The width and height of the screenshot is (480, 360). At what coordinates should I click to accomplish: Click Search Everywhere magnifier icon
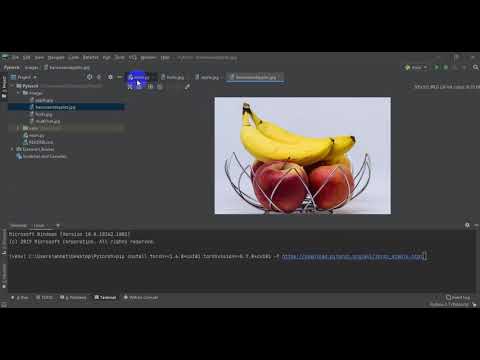pyautogui.click(x=476, y=67)
